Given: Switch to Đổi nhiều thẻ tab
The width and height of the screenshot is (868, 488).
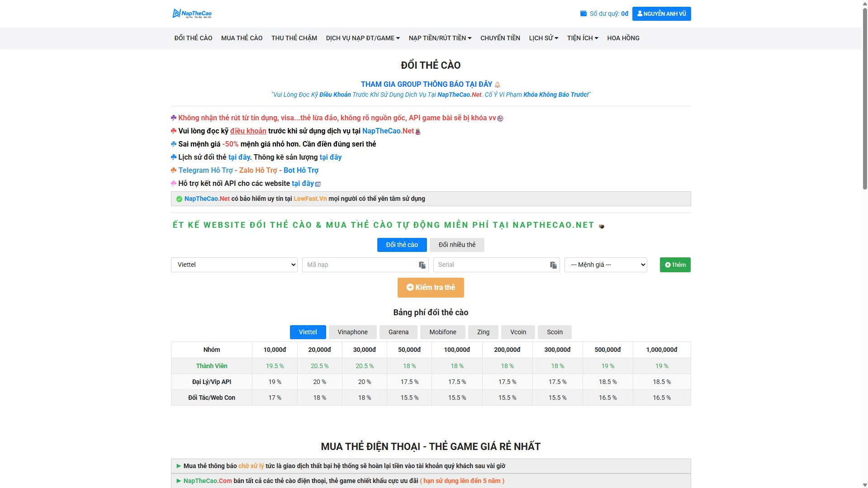Looking at the screenshot, I should (457, 245).
